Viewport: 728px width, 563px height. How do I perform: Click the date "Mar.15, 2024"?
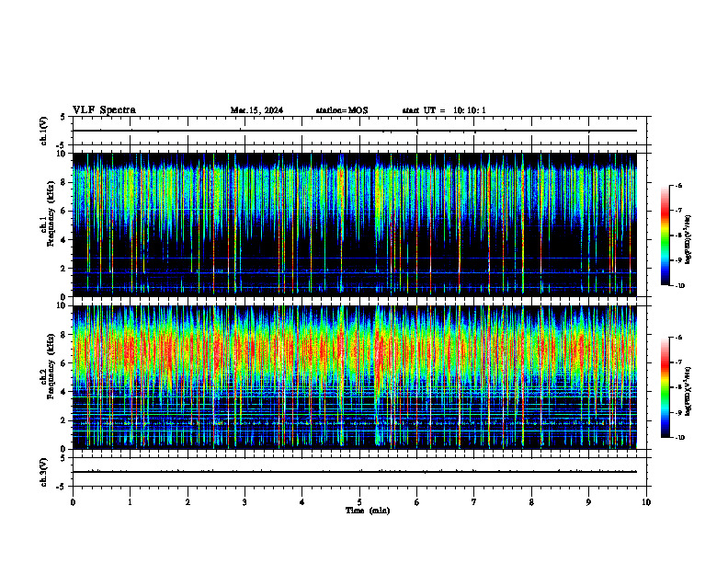(x=256, y=110)
